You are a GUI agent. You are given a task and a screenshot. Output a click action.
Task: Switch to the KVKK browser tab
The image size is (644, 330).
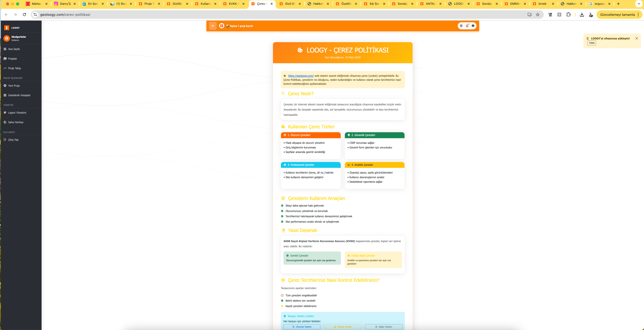(x=233, y=4)
